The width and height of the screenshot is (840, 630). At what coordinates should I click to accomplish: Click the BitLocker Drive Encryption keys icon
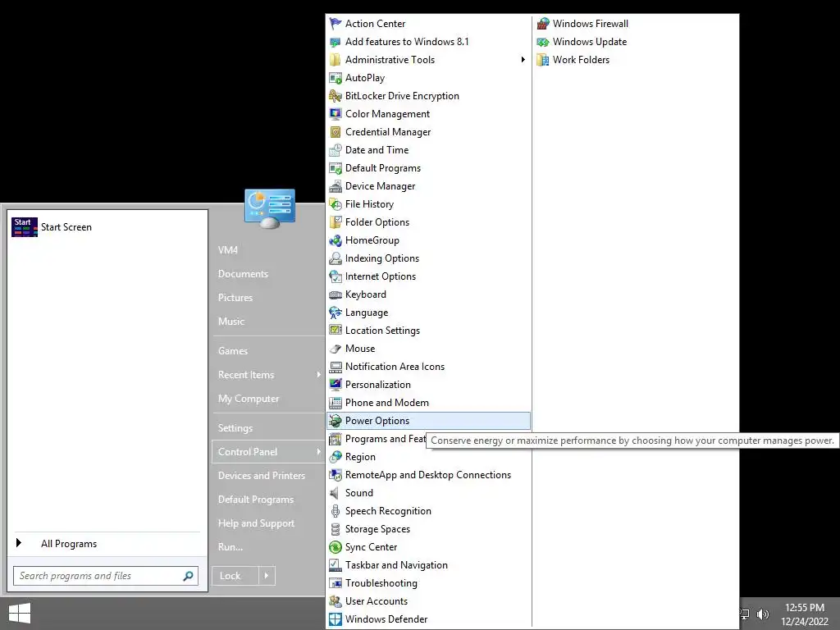coord(336,96)
